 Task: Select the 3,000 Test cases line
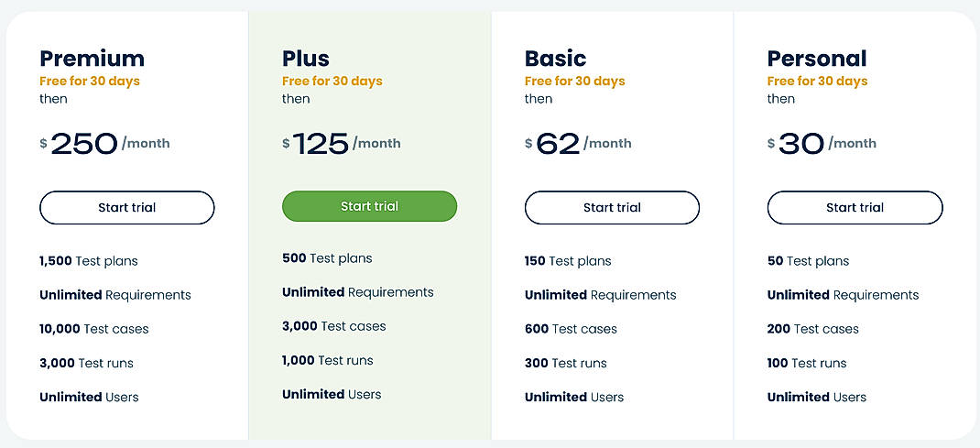[334, 326]
